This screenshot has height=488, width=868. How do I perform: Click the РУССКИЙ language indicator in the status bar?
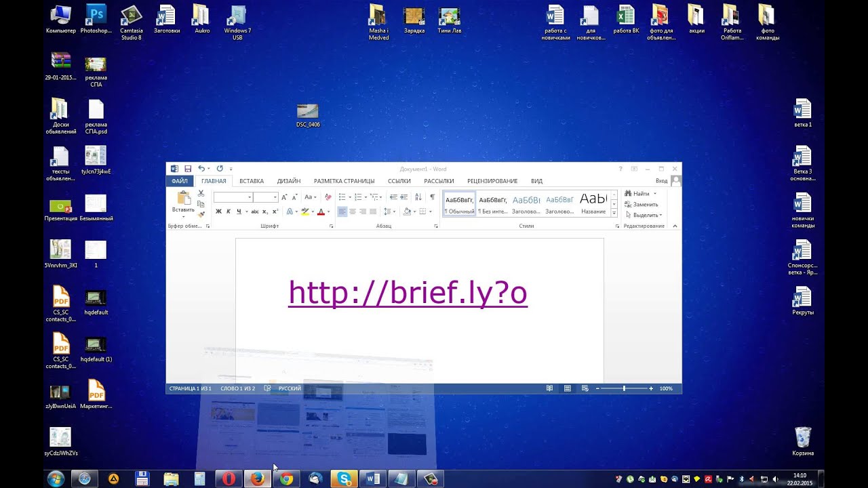pos(290,388)
